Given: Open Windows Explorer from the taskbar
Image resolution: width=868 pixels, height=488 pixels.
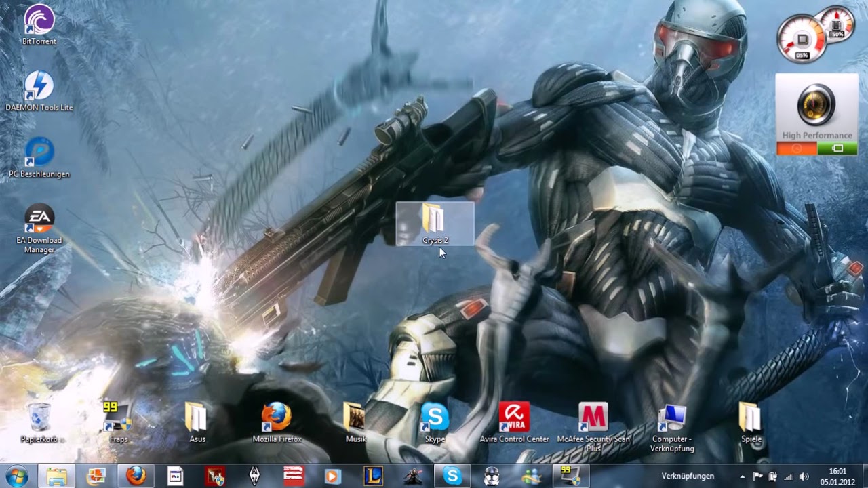Looking at the screenshot, I should pos(56,476).
